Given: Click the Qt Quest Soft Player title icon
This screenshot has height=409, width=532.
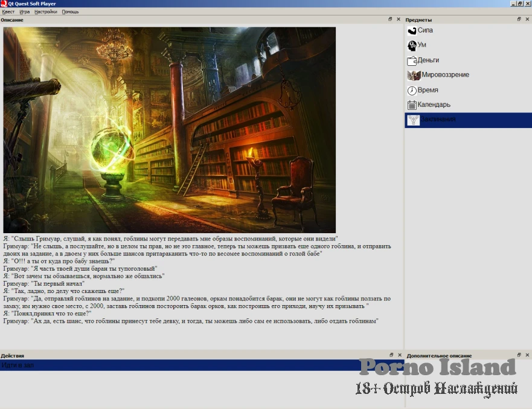Looking at the screenshot, I should tap(4, 4).
